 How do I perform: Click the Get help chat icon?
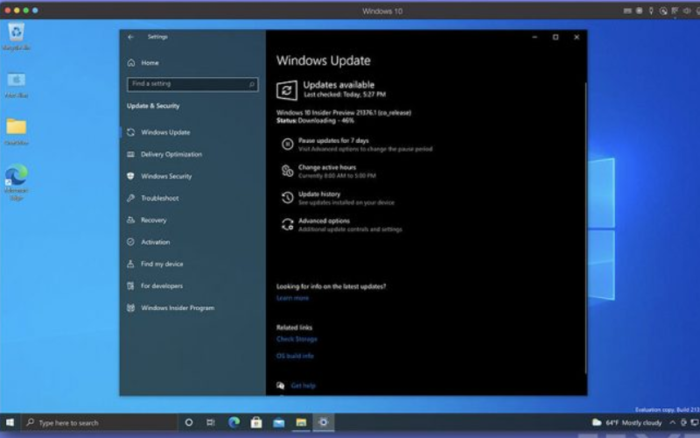pos(280,385)
